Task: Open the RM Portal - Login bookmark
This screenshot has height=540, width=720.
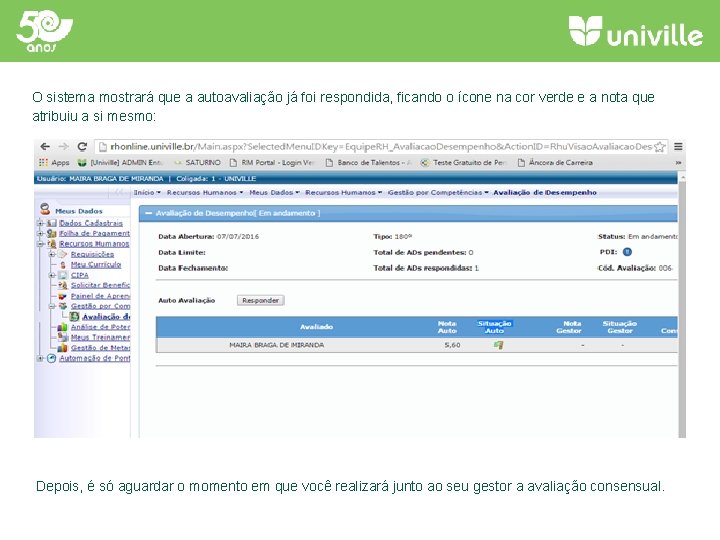Action: coord(272,163)
